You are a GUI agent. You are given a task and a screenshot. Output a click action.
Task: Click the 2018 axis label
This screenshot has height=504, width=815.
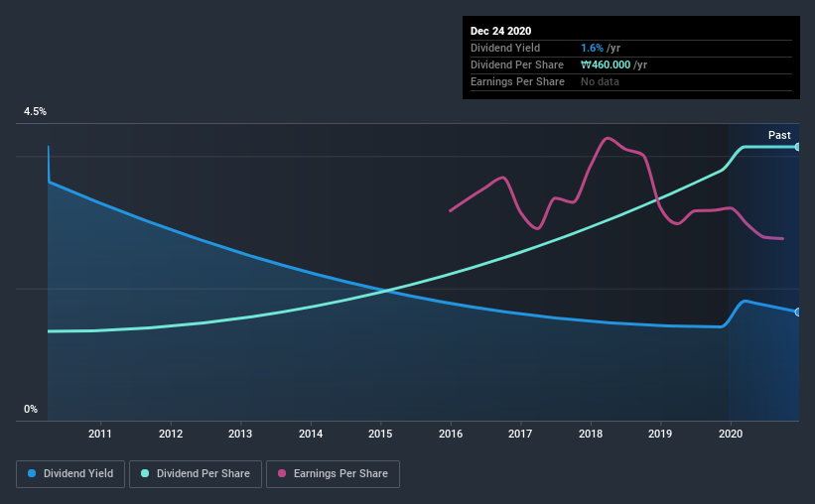tap(591, 434)
